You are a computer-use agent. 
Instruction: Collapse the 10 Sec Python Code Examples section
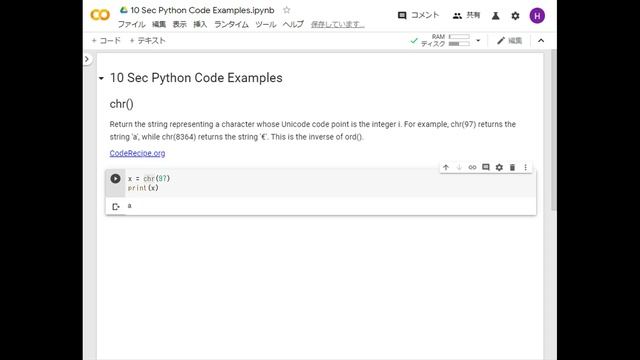[x=101, y=78]
